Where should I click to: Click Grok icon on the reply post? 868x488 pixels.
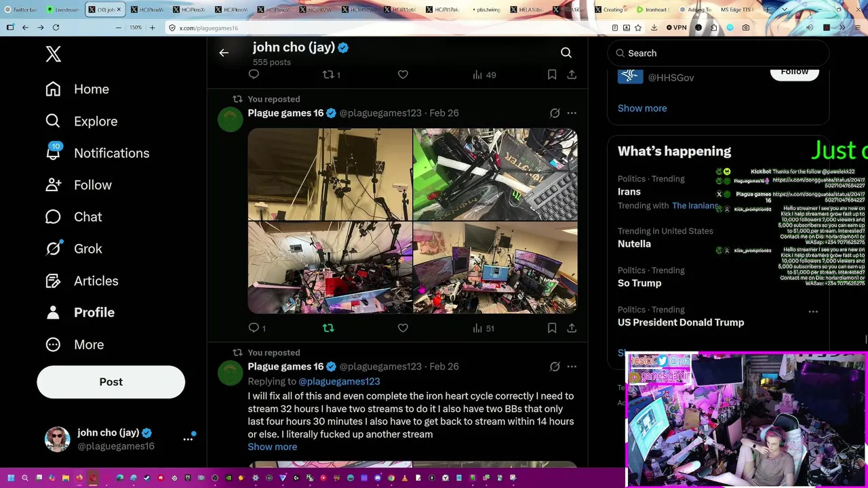(555, 367)
